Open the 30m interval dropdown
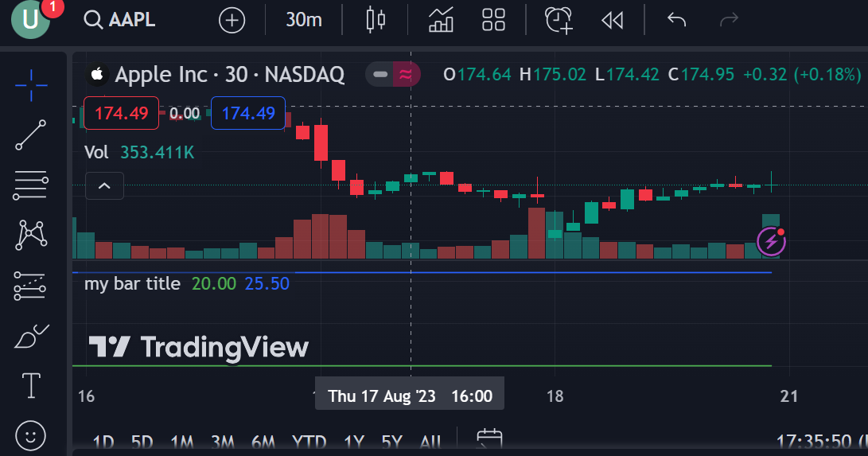This screenshot has width=868, height=456. [304, 20]
